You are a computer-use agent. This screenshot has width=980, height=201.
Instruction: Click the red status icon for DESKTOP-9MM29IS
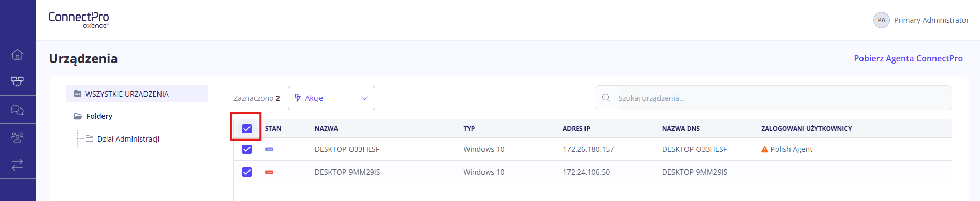tap(269, 172)
